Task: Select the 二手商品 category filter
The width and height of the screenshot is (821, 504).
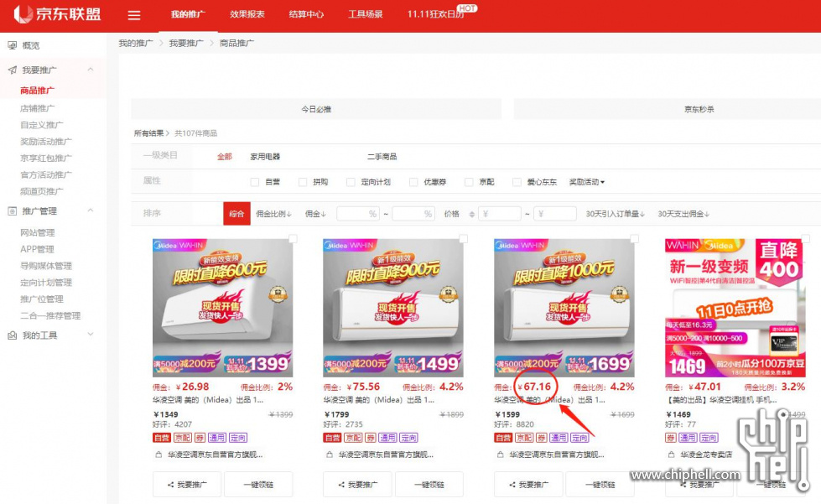Action: (x=382, y=157)
